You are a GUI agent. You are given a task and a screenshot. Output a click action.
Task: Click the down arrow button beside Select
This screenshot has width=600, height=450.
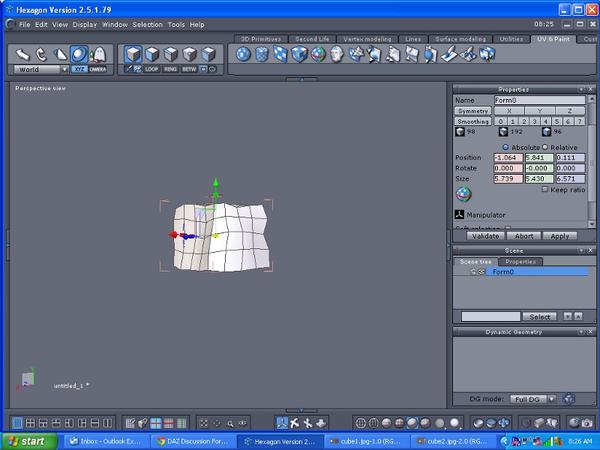[x=568, y=316]
